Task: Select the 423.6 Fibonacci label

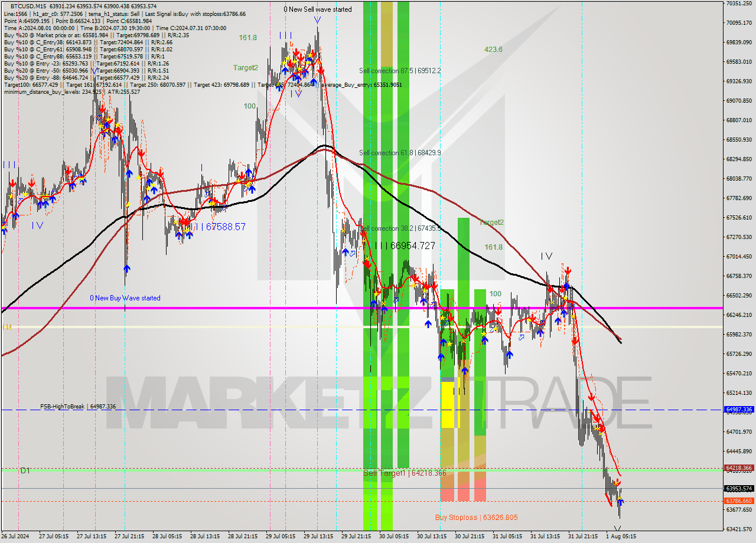Action: [493, 50]
